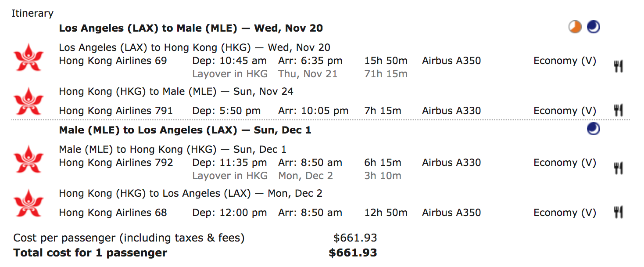Click the blue overnight icon for outbound trip
Image resolution: width=644 pixels, height=267 pixels.
[x=593, y=27]
